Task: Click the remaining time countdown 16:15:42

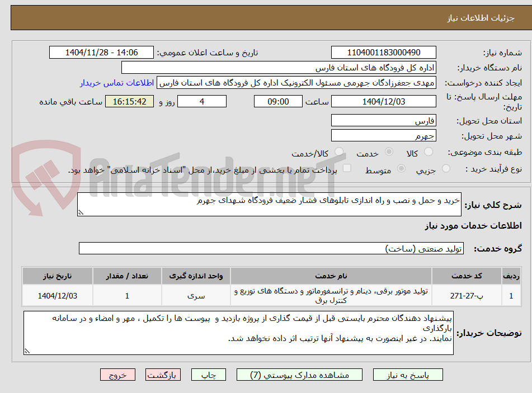Action: (129, 101)
